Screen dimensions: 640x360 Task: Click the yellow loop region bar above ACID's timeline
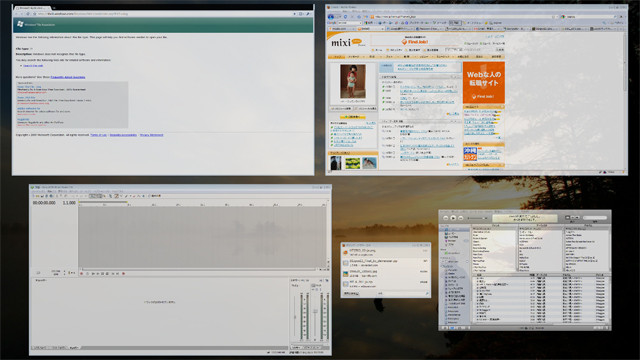coord(104,202)
